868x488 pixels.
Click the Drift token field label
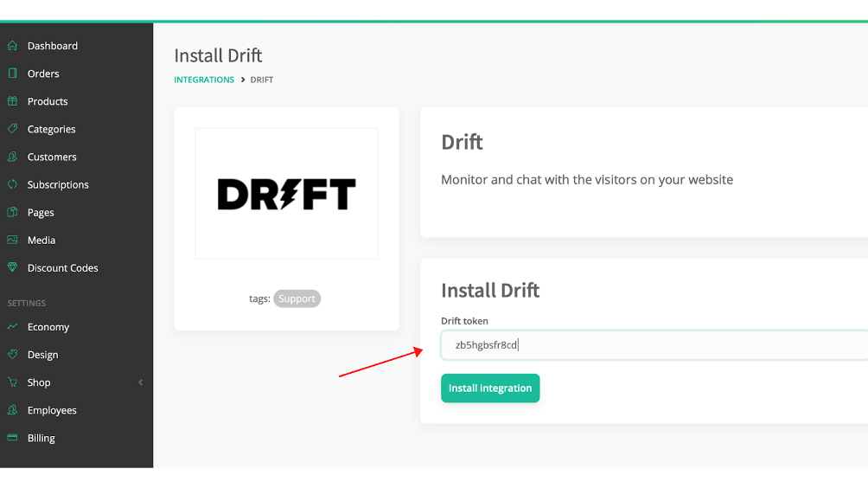(x=464, y=321)
